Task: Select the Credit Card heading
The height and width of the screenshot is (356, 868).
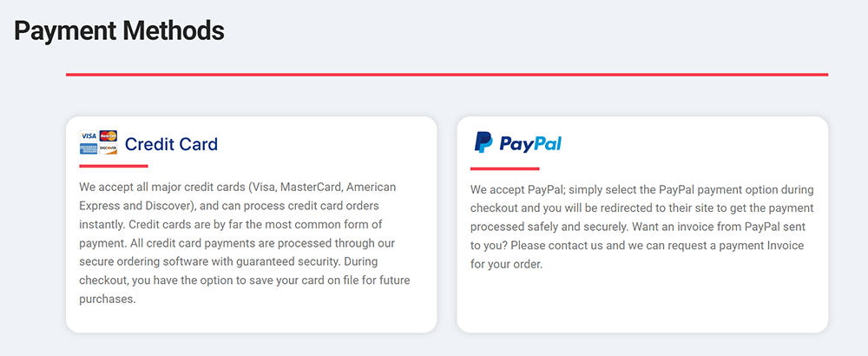Action: tap(171, 144)
